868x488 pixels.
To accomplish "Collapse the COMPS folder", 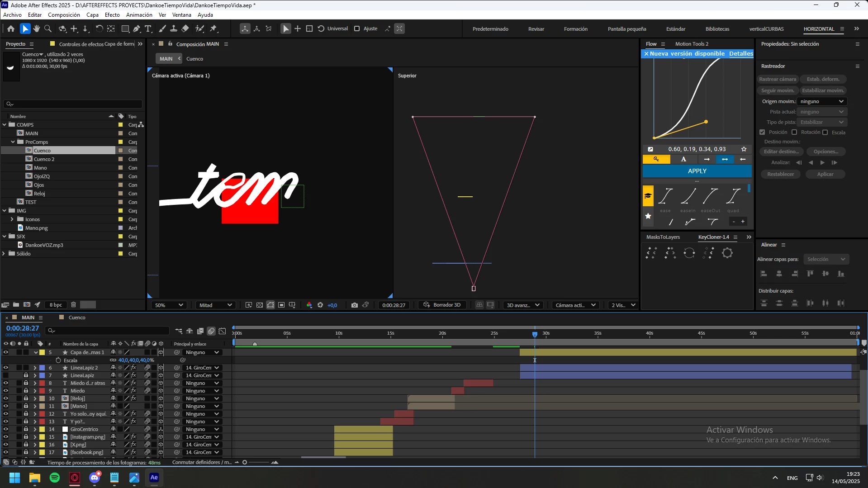I will 5,125.
